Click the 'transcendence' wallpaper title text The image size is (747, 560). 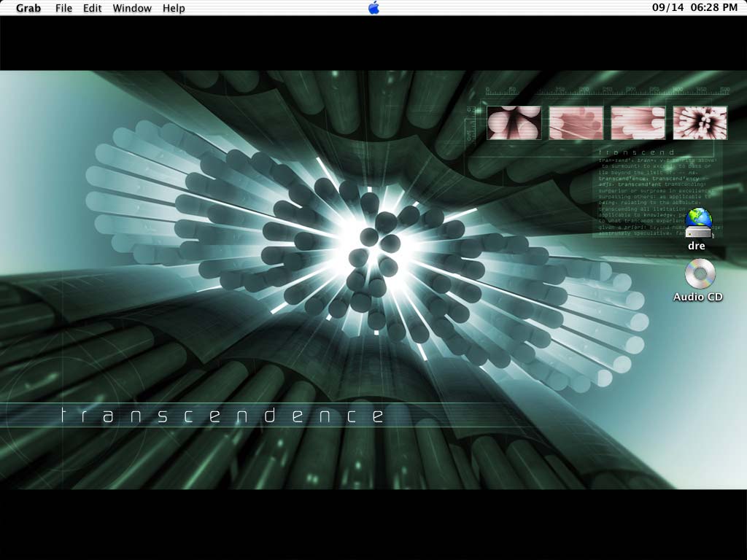(222, 416)
